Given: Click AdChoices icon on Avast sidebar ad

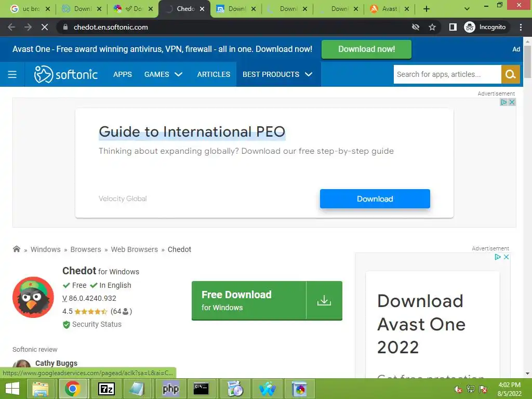Looking at the screenshot, I should (498, 257).
